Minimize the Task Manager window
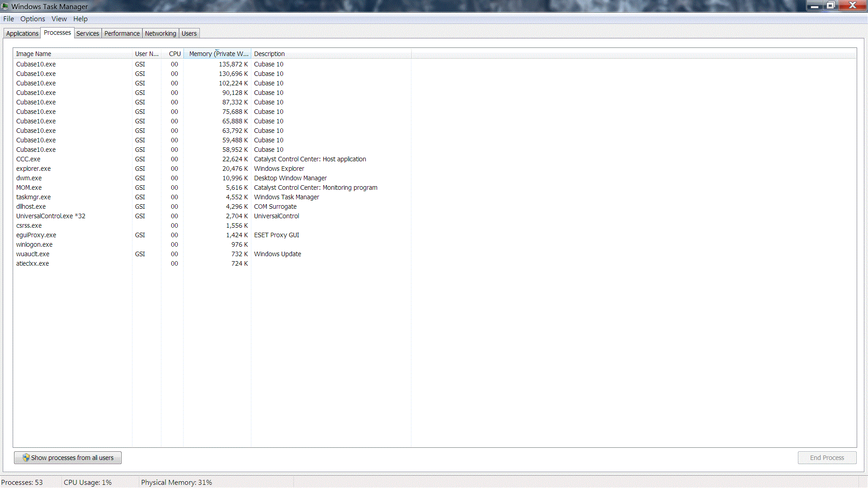Screen dimensions: 868x488 (x=815, y=5)
